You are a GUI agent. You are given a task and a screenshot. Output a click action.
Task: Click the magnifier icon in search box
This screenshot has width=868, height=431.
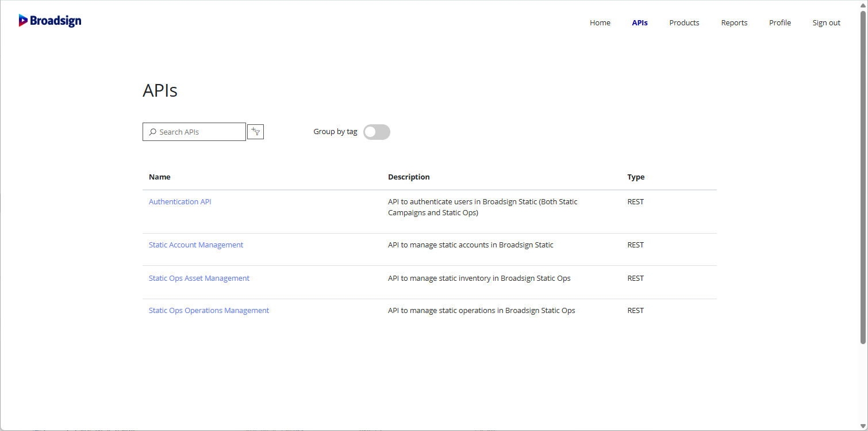point(152,132)
